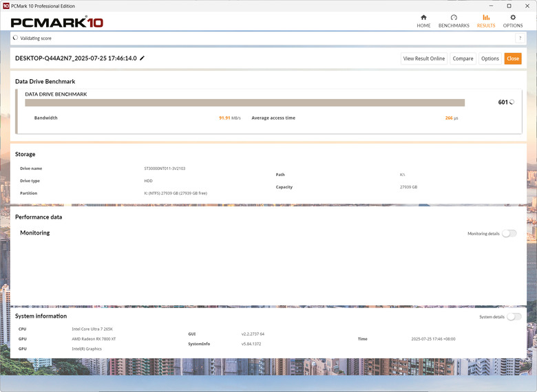Click the score value 601
The height and width of the screenshot is (392, 537).
503,102
